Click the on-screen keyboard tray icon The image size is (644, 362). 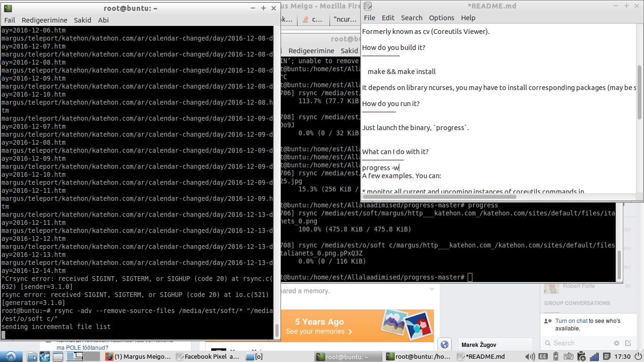pyautogui.click(x=568, y=356)
